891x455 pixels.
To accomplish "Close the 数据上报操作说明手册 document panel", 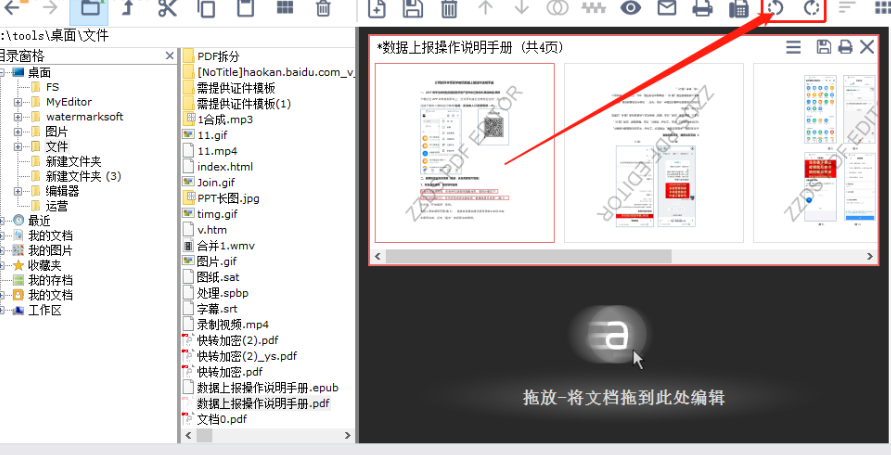I will 867,47.
